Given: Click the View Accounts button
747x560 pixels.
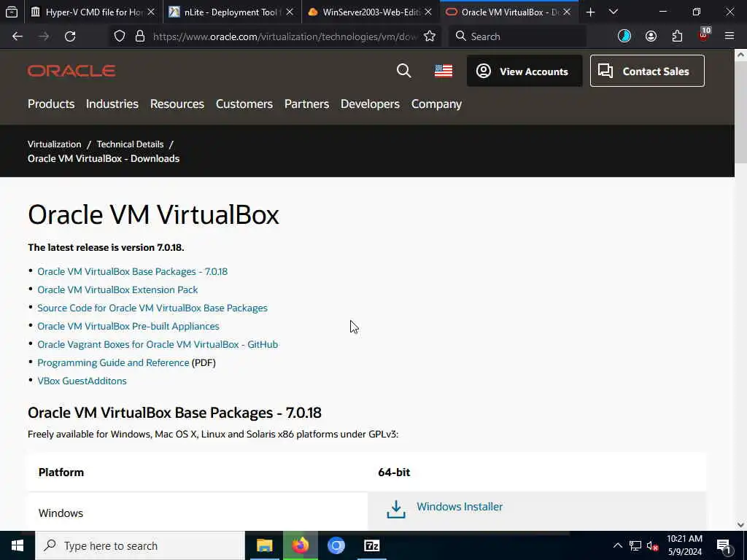Looking at the screenshot, I should coord(525,71).
